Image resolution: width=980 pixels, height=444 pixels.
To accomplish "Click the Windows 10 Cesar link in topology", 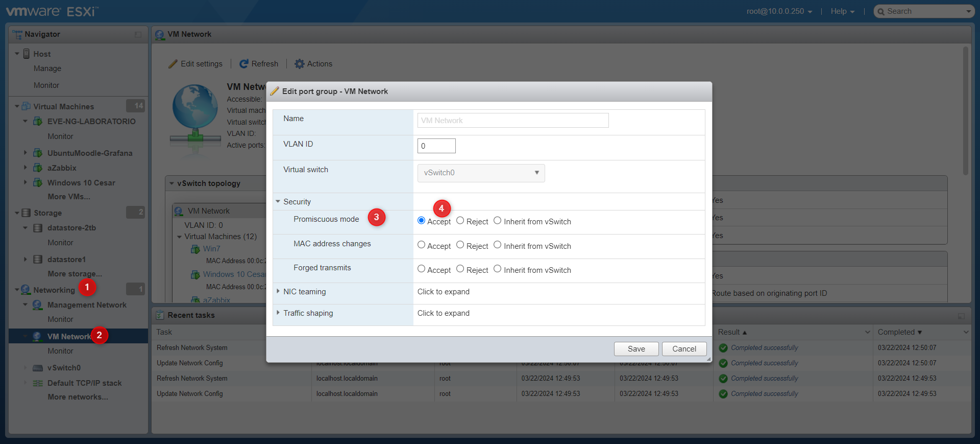I will pos(234,274).
